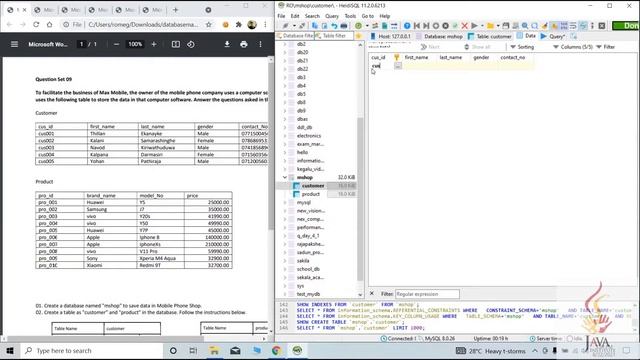The height and width of the screenshot is (360, 640).
Task: Click the Chrome profile avatar
Action: (x=252, y=24)
